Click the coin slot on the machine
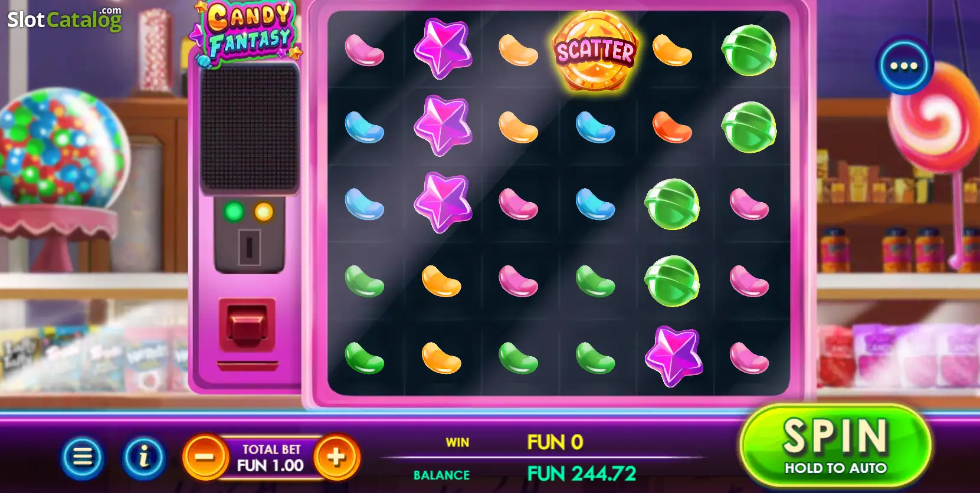Viewport: 980px width, 493px height. tap(249, 248)
